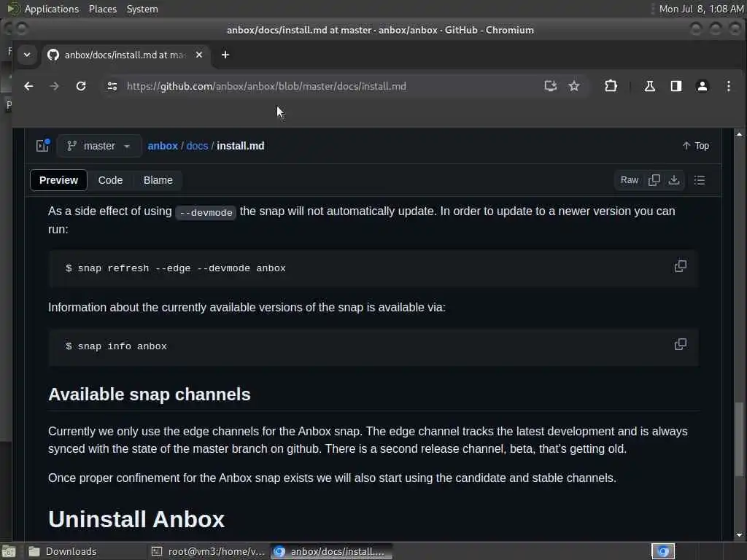Screen dimensions: 747x560
Task: Switch to the Code tab
Action: click(x=111, y=180)
